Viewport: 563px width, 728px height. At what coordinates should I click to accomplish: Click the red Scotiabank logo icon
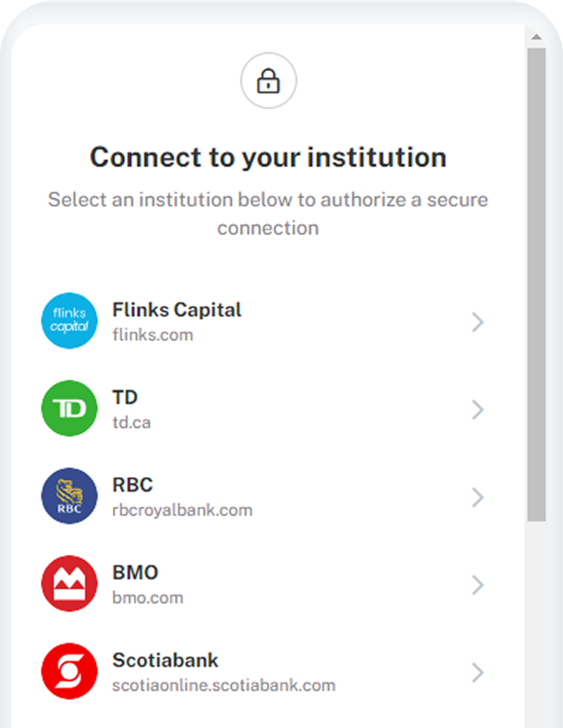click(x=69, y=671)
